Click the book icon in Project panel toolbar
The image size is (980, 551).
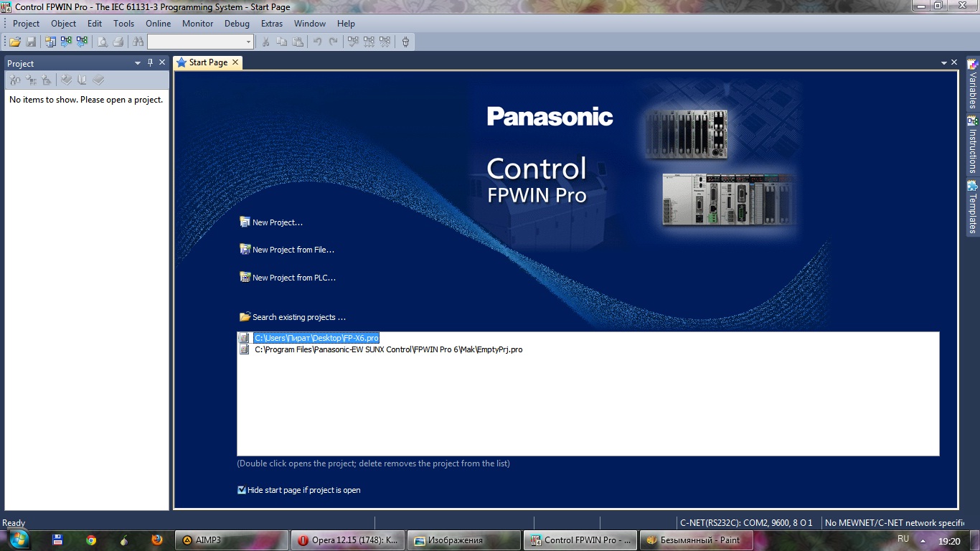pyautogui.click(x=83, y=80)
